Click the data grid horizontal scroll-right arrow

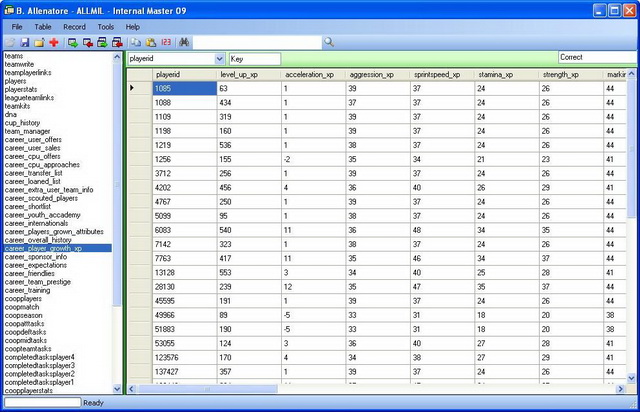pyautogui.click(x=620, y=389)
